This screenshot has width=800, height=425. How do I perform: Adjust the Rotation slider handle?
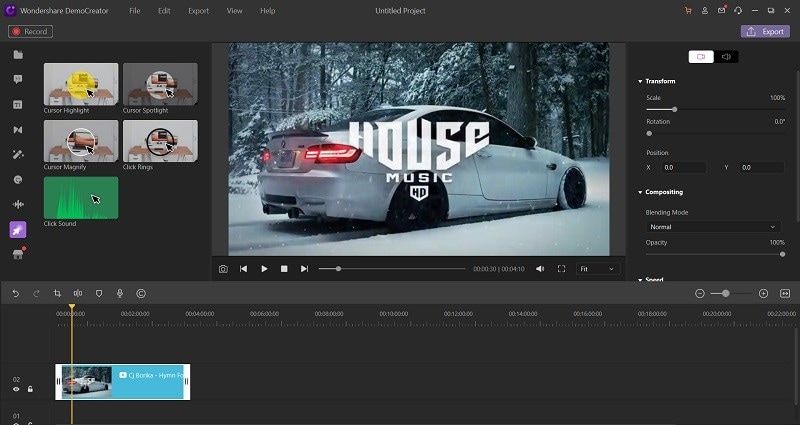tap(649, 133)
